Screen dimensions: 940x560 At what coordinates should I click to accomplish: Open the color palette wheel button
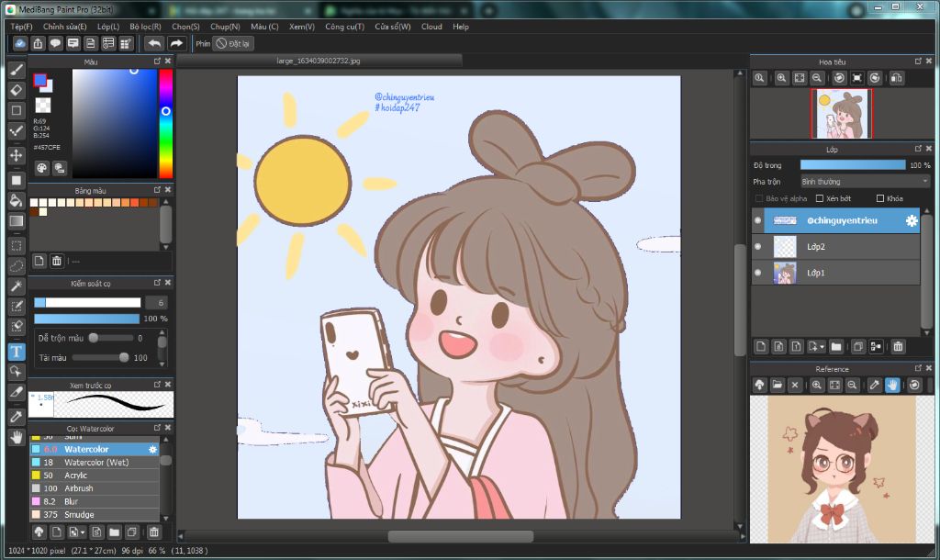[41, 168]
